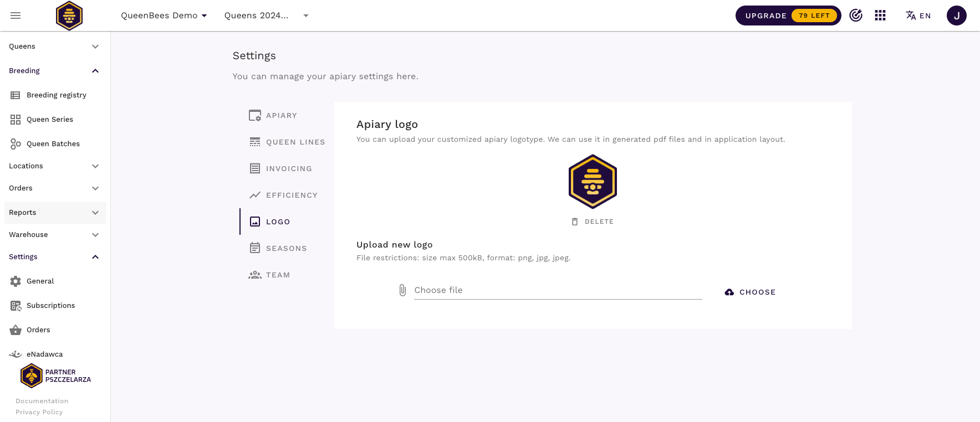Open the QueenBees Demo apiary dropdown
The image size is (980, 422).
point(164,16)
